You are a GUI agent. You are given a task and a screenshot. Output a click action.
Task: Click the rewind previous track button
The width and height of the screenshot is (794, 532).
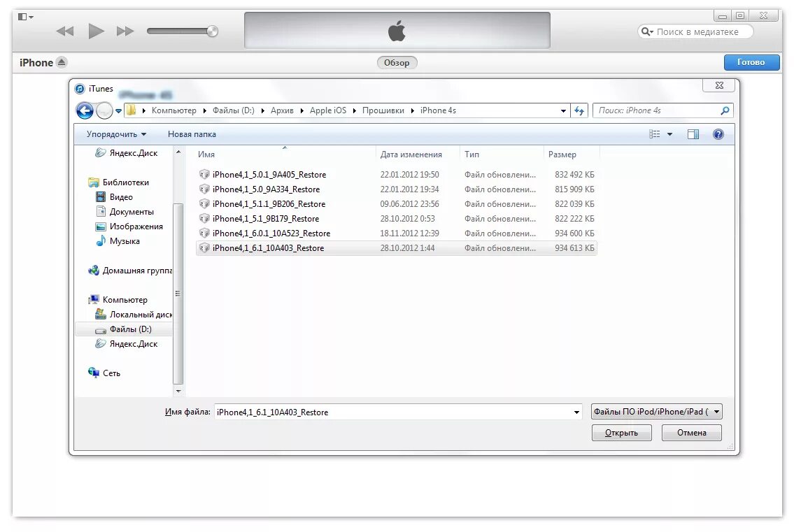tap(65, 31)
